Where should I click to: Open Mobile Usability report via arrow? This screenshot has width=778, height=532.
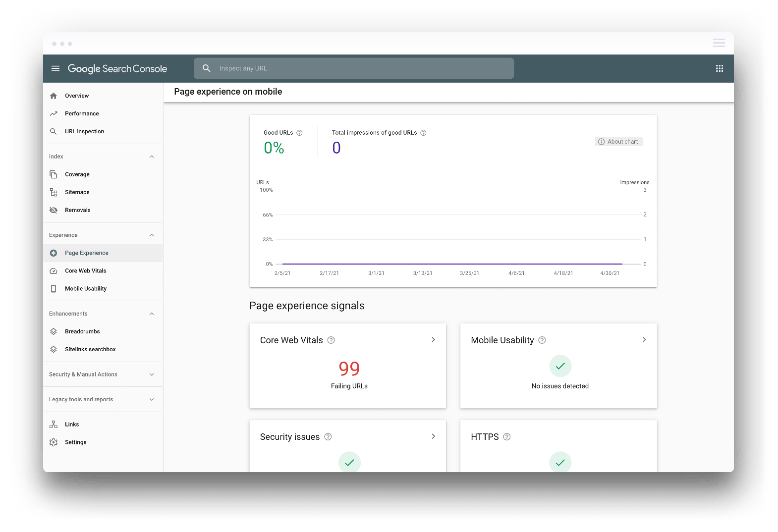(644, 340)
